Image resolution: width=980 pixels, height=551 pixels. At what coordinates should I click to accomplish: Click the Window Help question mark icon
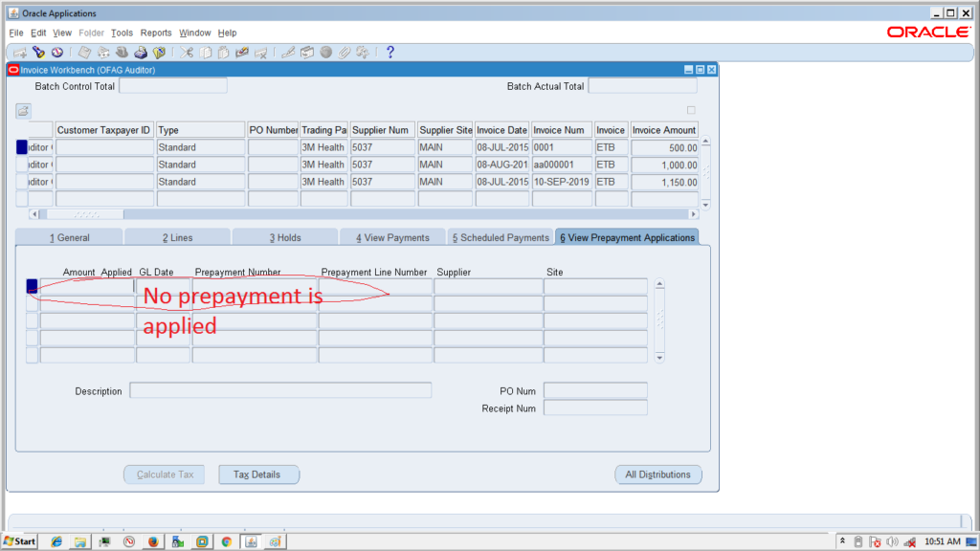pyautogui.click(x=390, y=53)
